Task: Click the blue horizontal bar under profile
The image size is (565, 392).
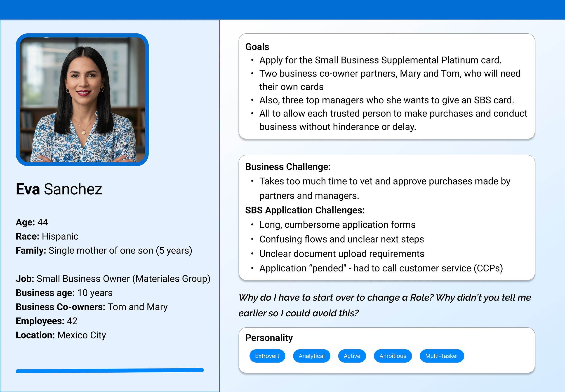Action: click(110, 370)
